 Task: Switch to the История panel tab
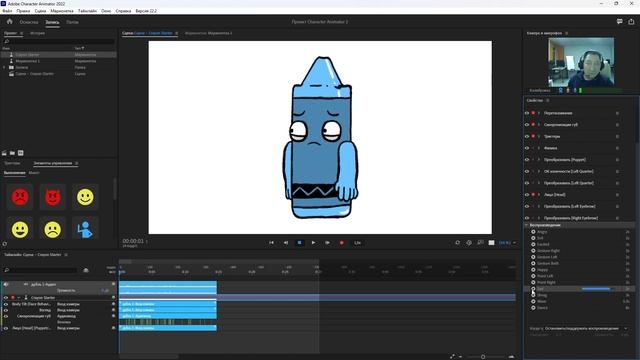point(38,33)
